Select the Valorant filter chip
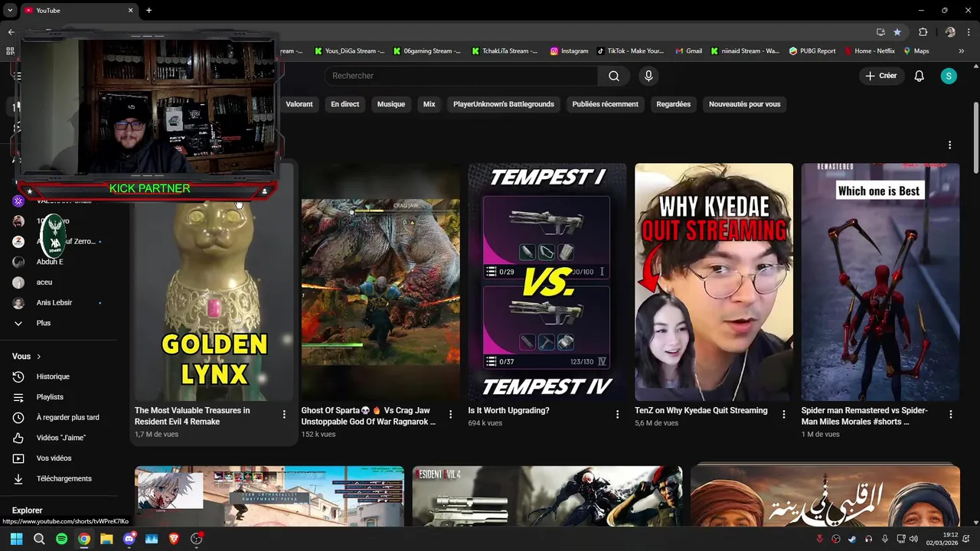 point(299,104)
